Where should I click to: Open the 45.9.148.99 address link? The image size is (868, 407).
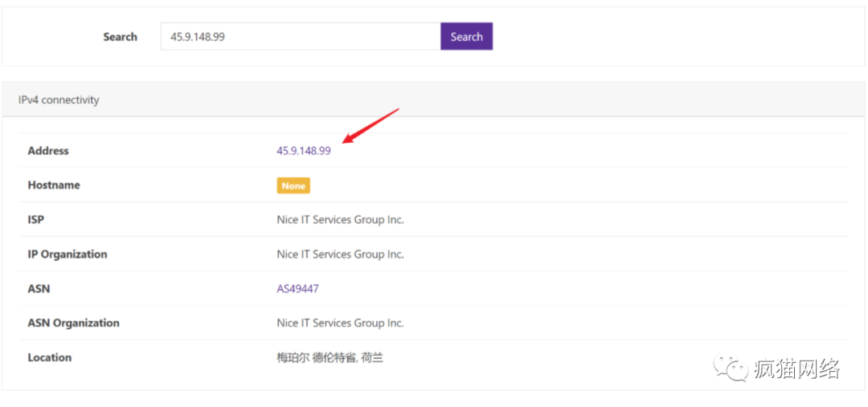(x=304, y=150)
